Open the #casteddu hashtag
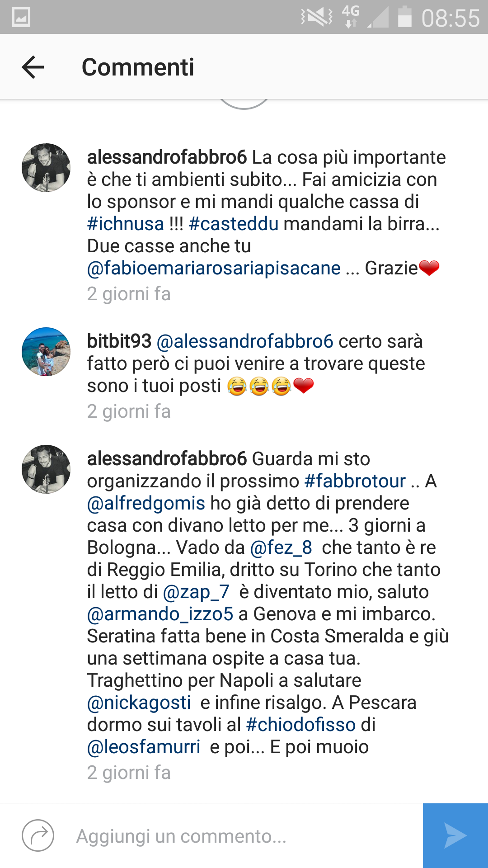 (x=234, y=224)
